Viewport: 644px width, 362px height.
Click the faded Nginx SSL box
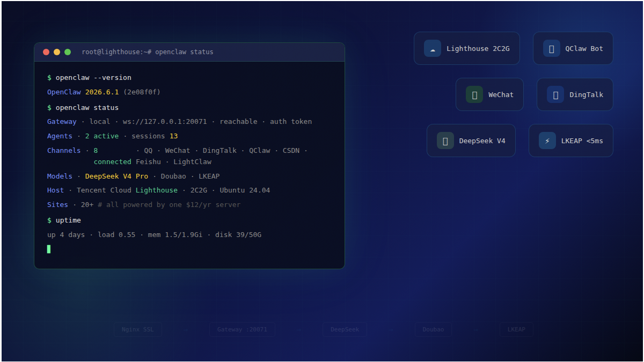coord(138,329)
